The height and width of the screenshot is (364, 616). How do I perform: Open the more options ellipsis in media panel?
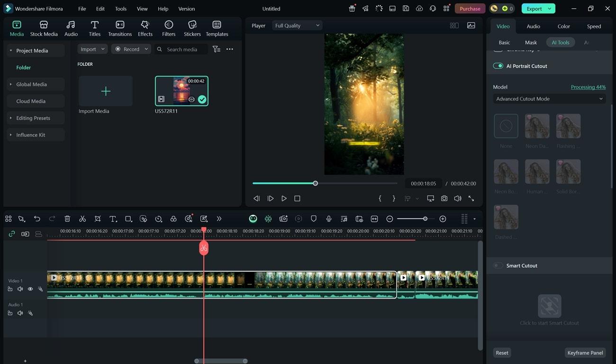(230, 49)
